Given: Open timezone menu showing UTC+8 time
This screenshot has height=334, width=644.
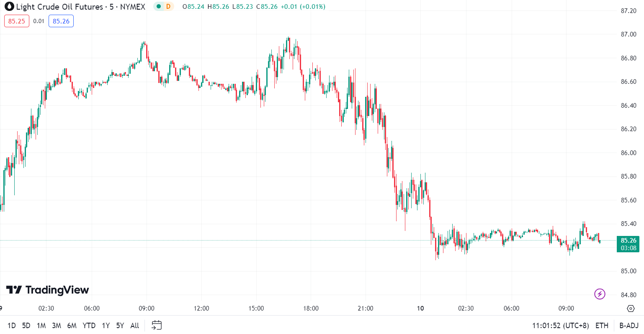Looking at the screenshot, I should pos(560,326).
